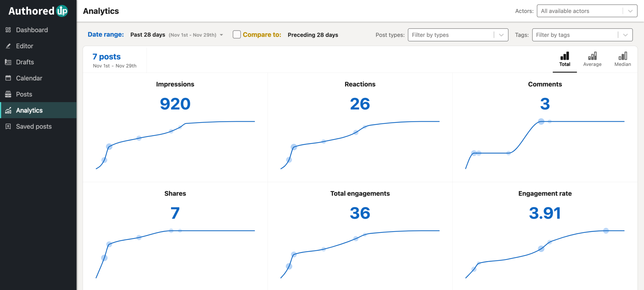Open the All available actors dropdown
Viewport: 644px width, 290px height.
[586, 11]
